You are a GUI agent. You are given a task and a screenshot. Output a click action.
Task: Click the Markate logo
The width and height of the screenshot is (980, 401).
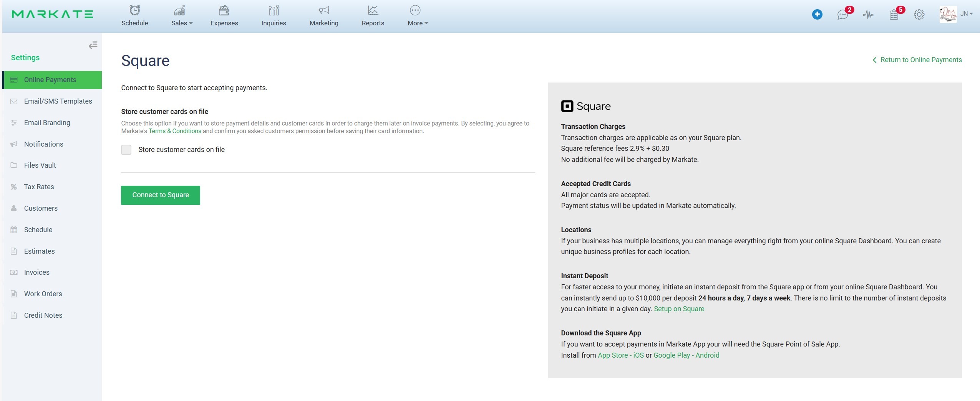(x=52, y=14)
